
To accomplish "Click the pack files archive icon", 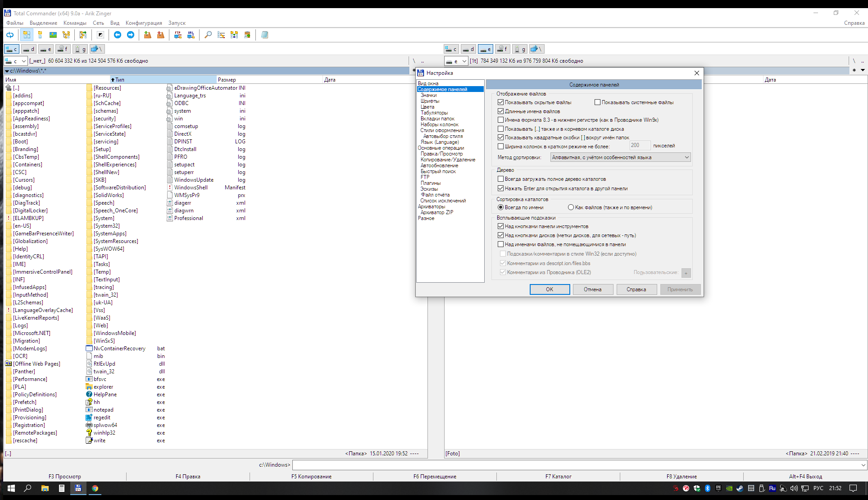I will point(148,35).
